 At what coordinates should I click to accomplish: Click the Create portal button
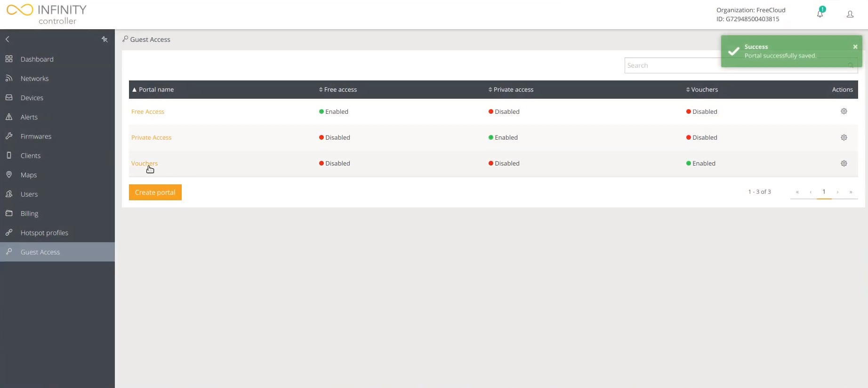click(x=155, y=192)
